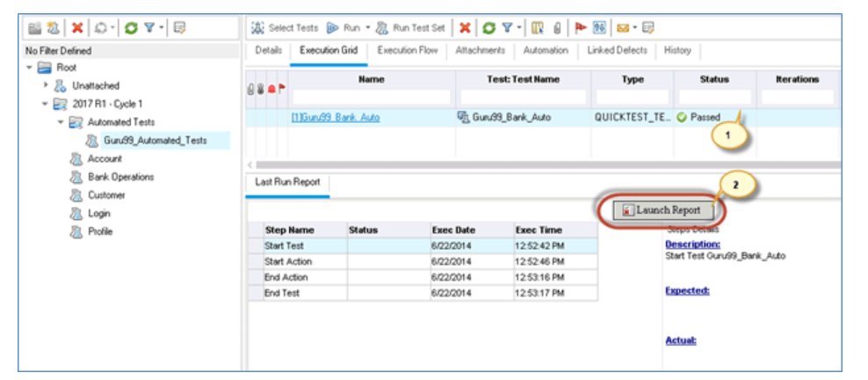Click the Iterations column filter field

tap(797, 97)
